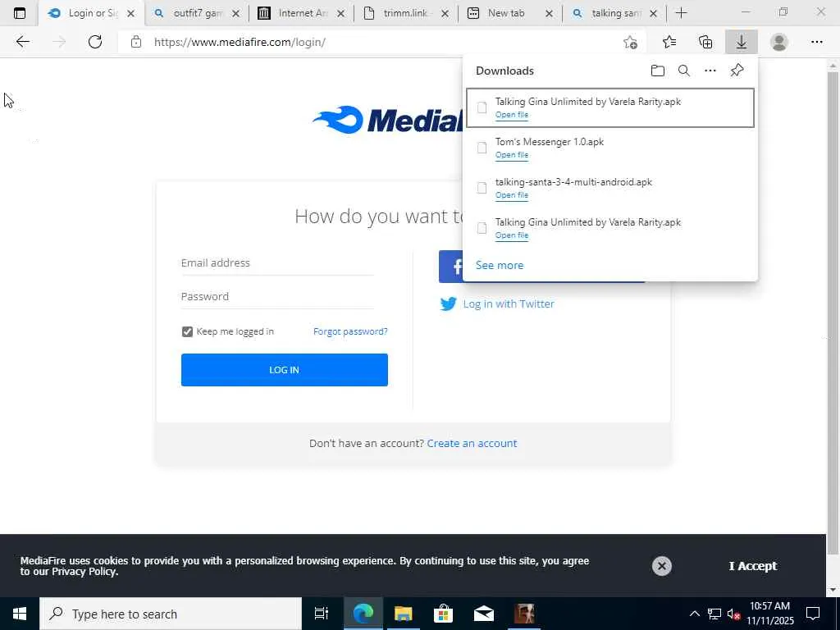
Task: Open the downloads folder
Action: pyautogui.click(x=657, y=71)
